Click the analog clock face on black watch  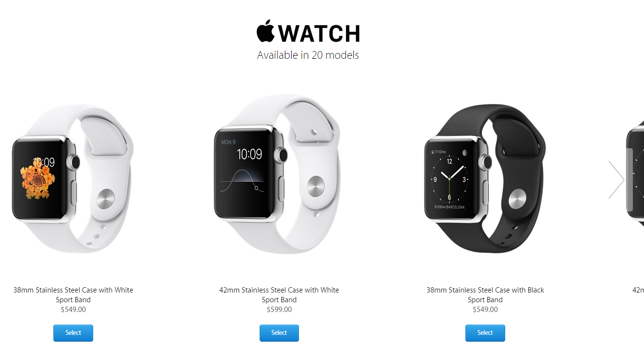click(450, 179)
